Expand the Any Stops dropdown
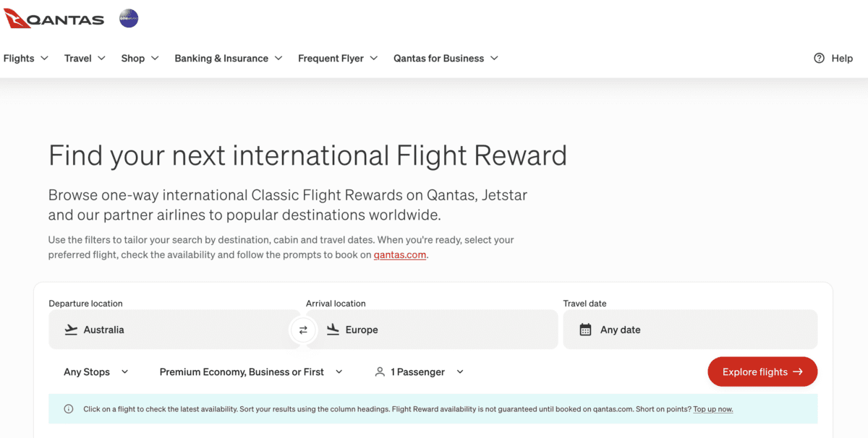The width and height of the screenshot is (868, 438). pyautogui.click(x=96, y=372)
